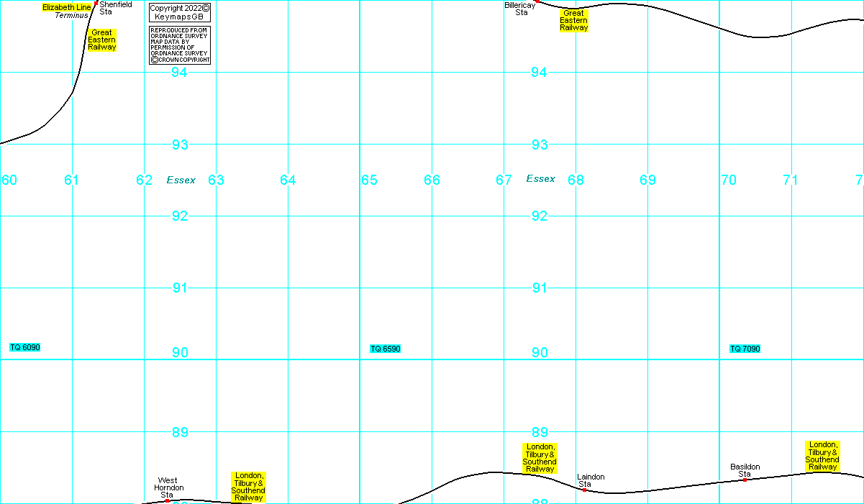
Task: Click the Elizabeth Line yellow label
Action: click(67, 7)
